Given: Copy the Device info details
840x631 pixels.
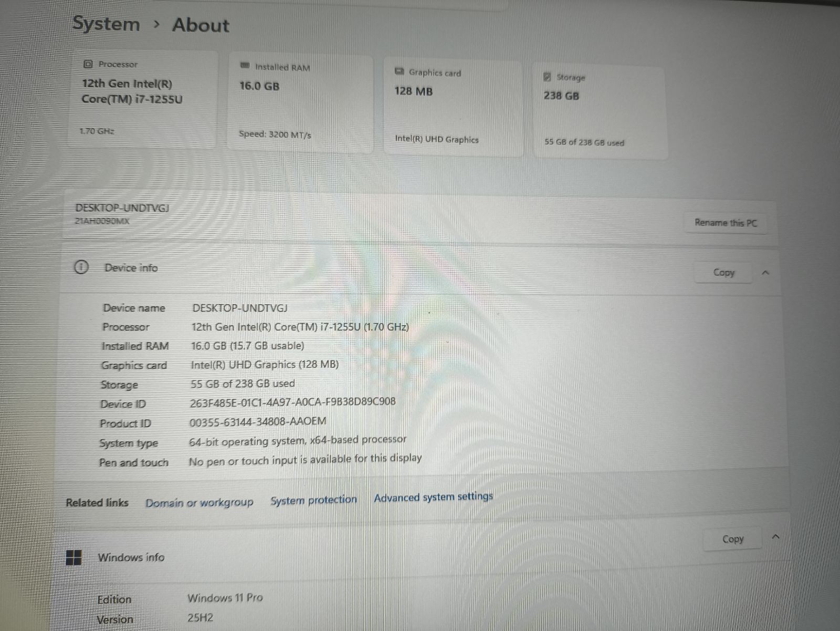Looking at the screenshot, I should [723, 272].
